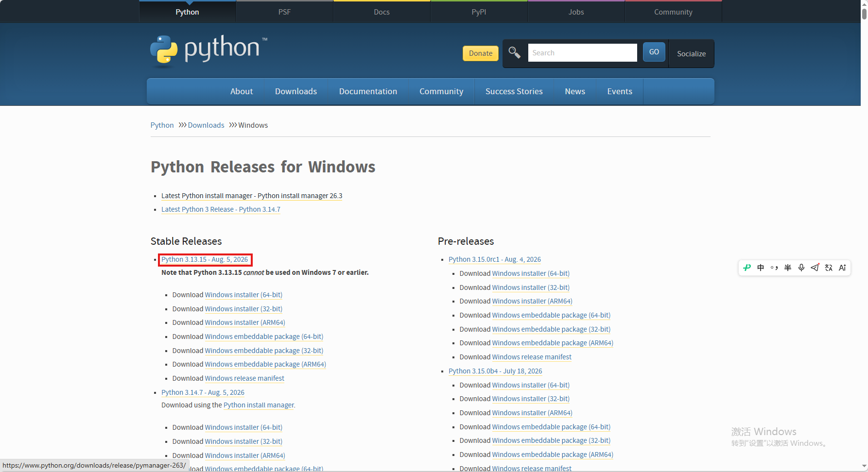Click the Python install manager link under 3.14.7

pos(259,405)
